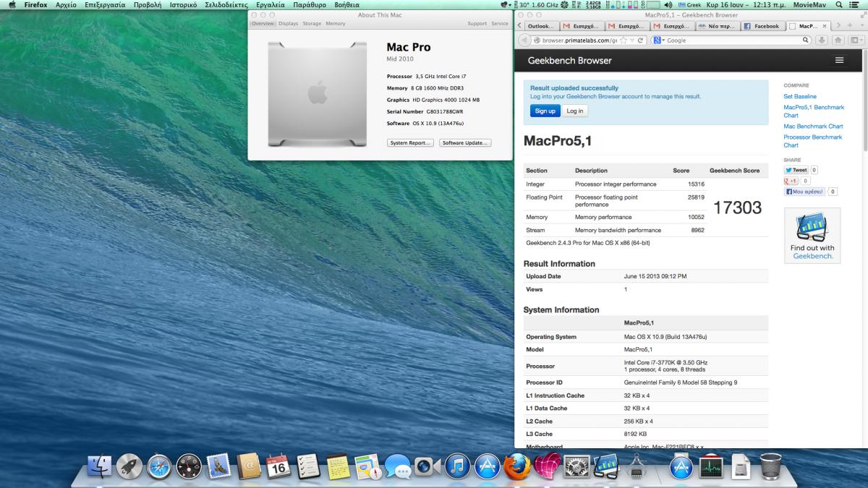Click the Google +1 button
The image size is (868, 488).
(x=791, y=181)
